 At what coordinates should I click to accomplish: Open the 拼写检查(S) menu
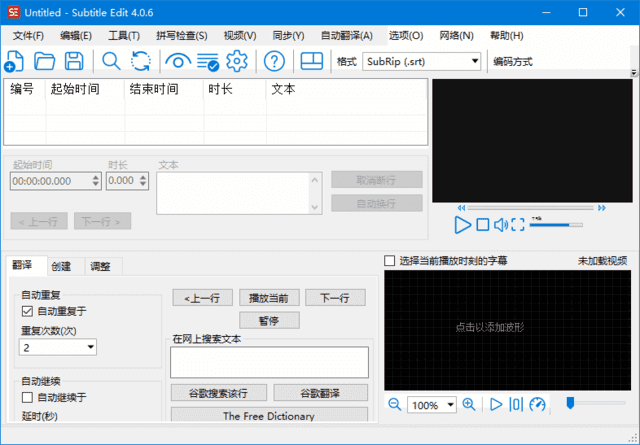pos(182,36)
